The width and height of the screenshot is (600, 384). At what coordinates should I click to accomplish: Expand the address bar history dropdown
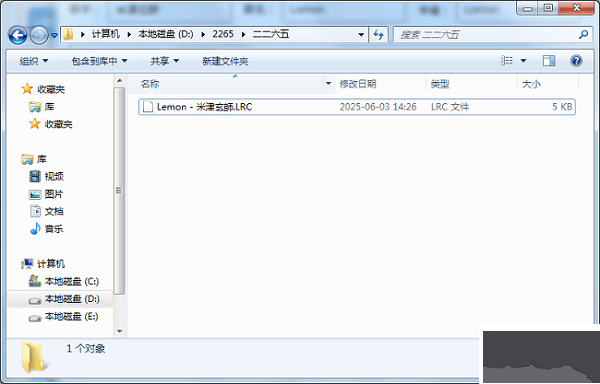pyautogui.click(x=361, y=35)
